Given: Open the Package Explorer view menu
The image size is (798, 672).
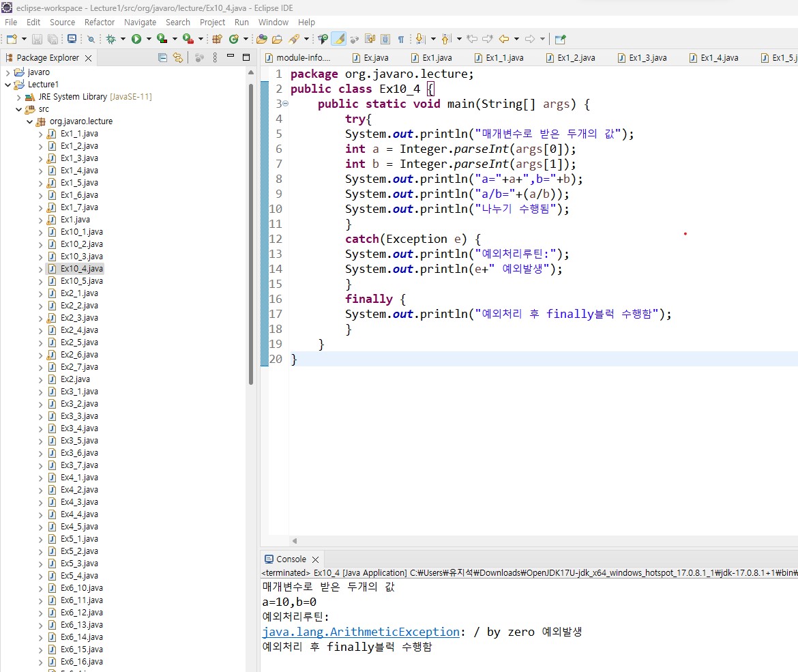Looking at the screenshot, I should click(x=216, y=58).
